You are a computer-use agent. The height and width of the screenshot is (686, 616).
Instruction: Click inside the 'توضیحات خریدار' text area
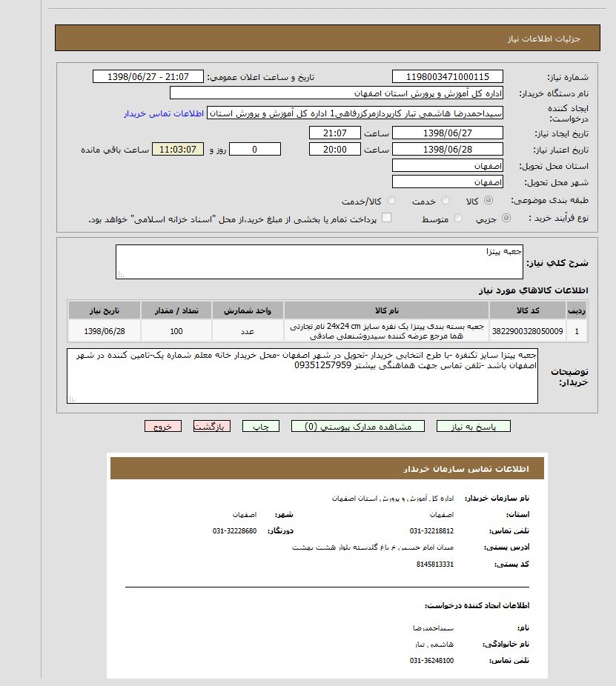tap(302, 376)
